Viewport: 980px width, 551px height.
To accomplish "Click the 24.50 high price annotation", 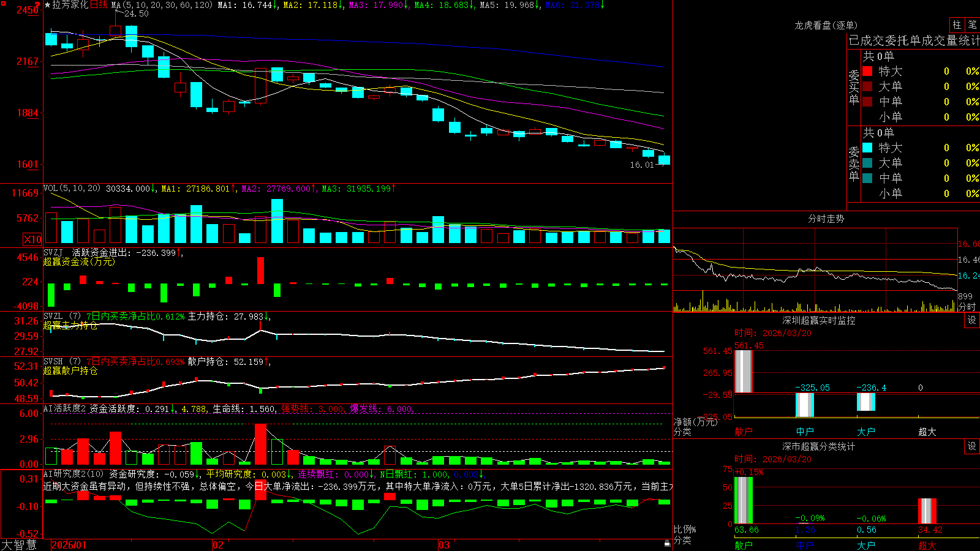I will pyautogui.click(x=136, y=13).
